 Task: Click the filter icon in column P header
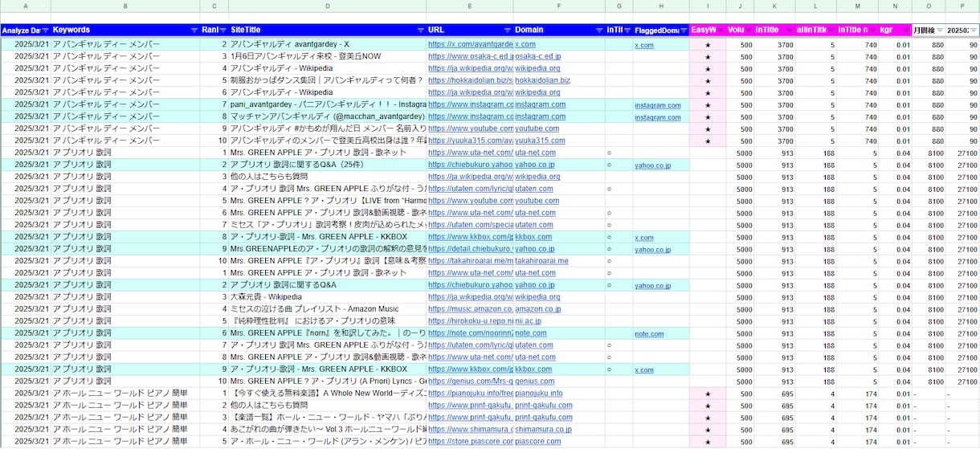click(974, 31)
